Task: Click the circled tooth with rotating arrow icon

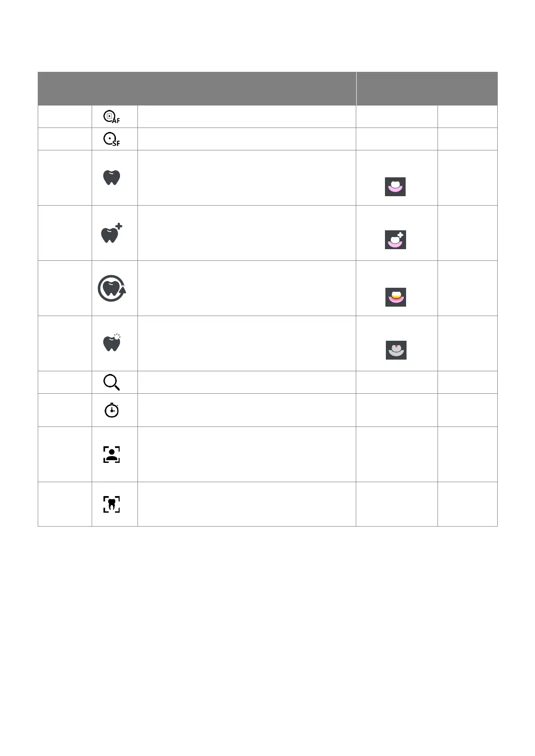Action: [x=112, y=288]
